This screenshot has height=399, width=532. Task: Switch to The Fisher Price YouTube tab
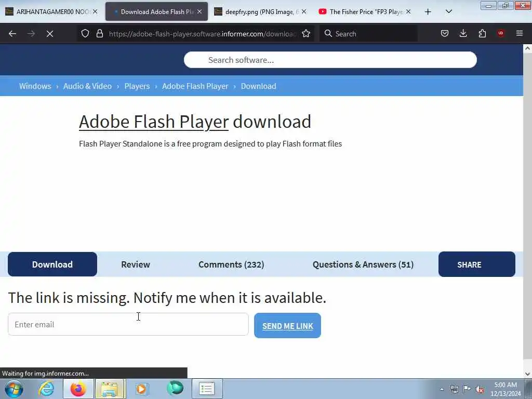[x=365, y=11]
